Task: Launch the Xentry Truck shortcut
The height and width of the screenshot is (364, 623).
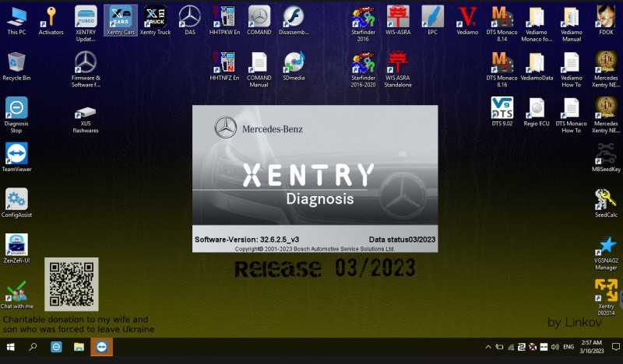Action: tap(155, 18)
